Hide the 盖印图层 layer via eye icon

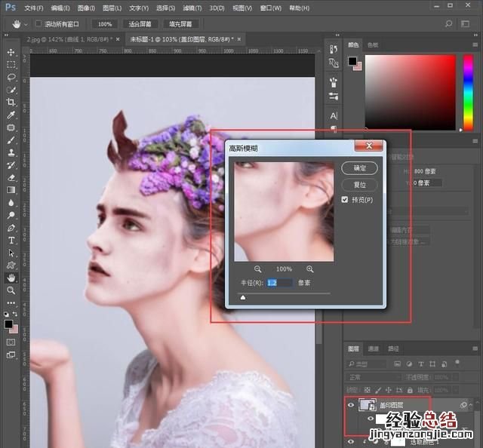click(x=351, y=405)
